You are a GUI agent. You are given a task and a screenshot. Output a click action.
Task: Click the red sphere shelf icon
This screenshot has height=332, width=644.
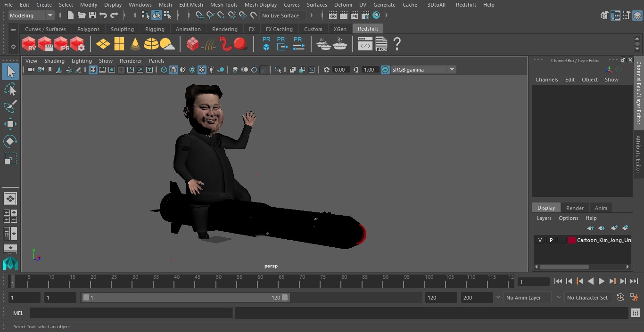coord(240,44)
